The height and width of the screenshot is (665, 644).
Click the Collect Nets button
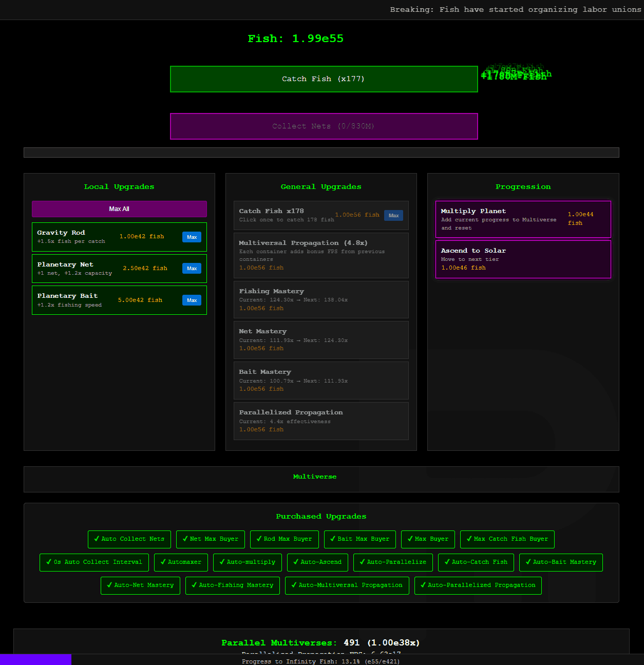click(324, 126)
